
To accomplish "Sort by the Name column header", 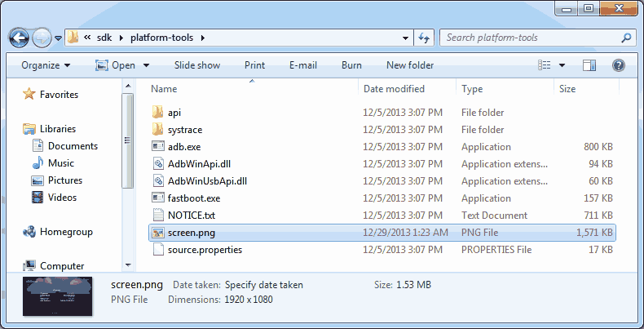I will [x=164, y=89].
